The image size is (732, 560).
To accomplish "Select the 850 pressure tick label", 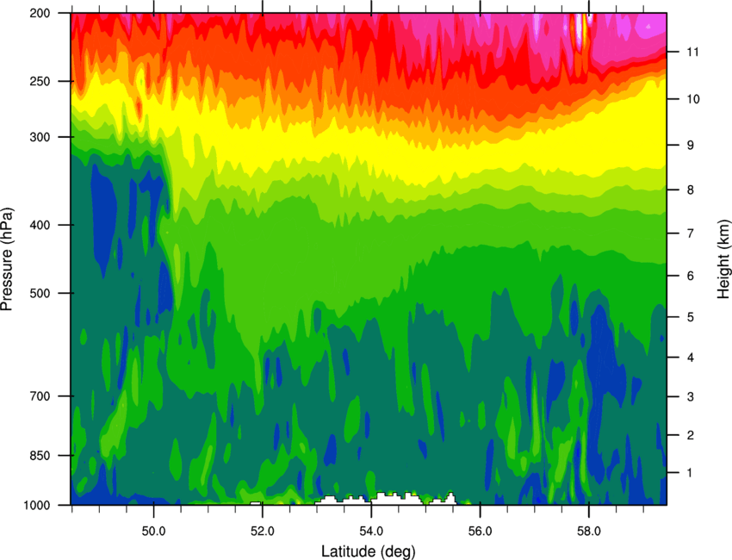I will (40, 456).
